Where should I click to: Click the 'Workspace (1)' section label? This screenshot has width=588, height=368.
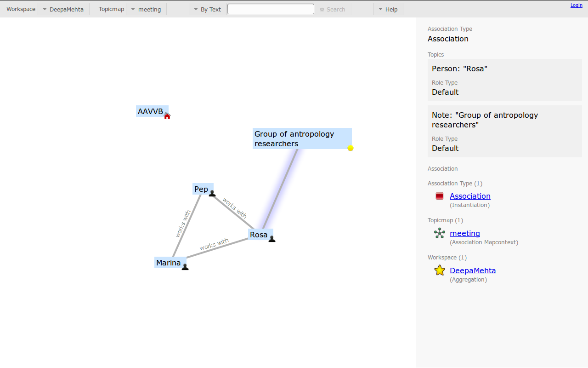coord(447,258)
